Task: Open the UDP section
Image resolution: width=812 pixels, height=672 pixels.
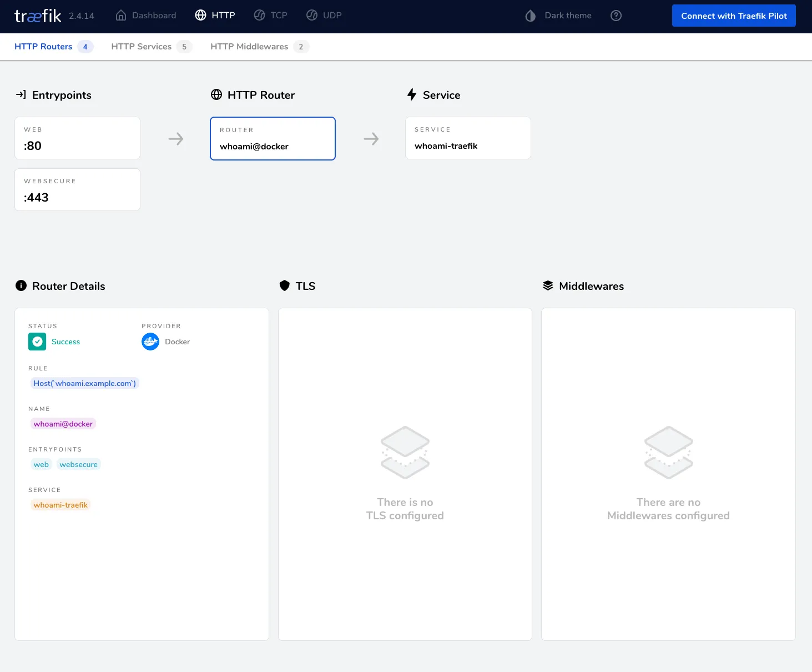Action: pos(324,16)
